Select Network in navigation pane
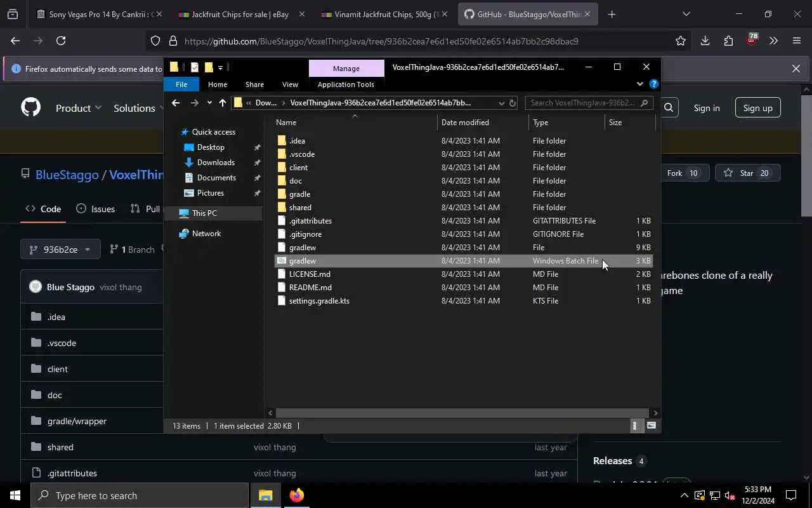 (206, 234)
